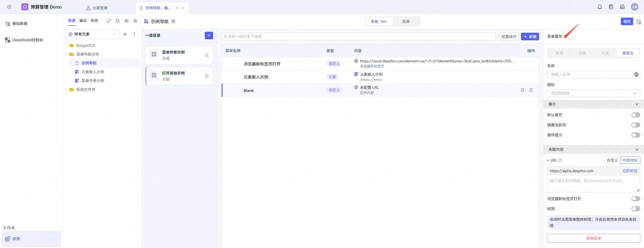Switch to the 最近 tab
This screenshot has width=644, height=248.
83,21
